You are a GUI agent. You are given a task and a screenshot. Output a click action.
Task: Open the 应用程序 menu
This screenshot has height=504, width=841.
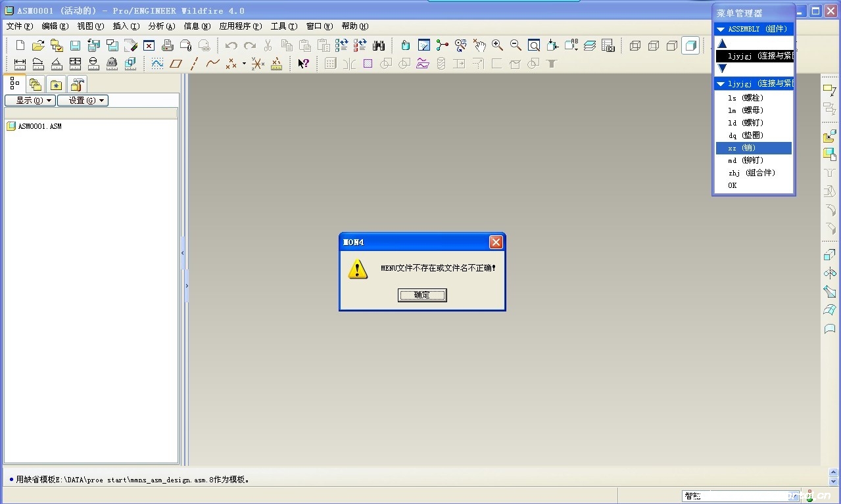(240, 26)
